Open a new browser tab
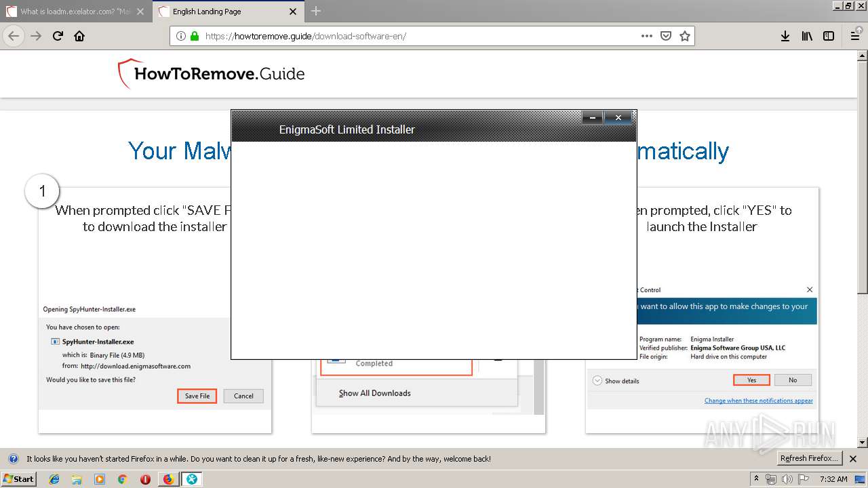 pos(316,11)
